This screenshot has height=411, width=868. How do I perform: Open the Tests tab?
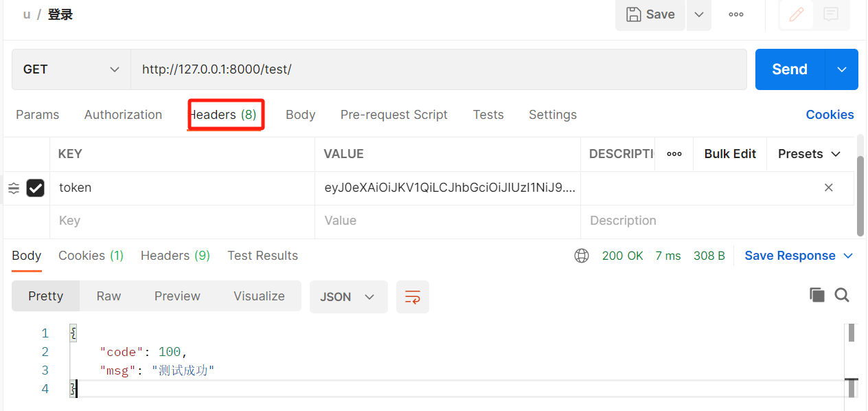click(x=488, y=115)
